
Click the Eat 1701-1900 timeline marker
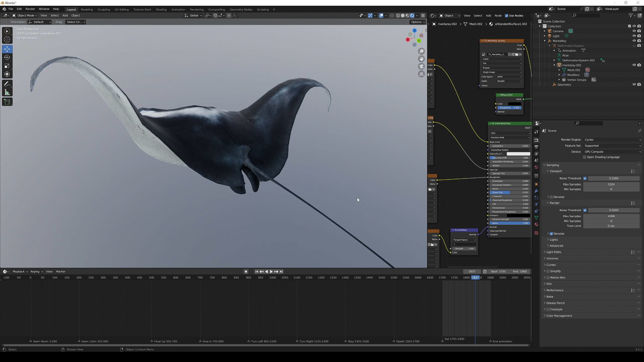(443, 341)
